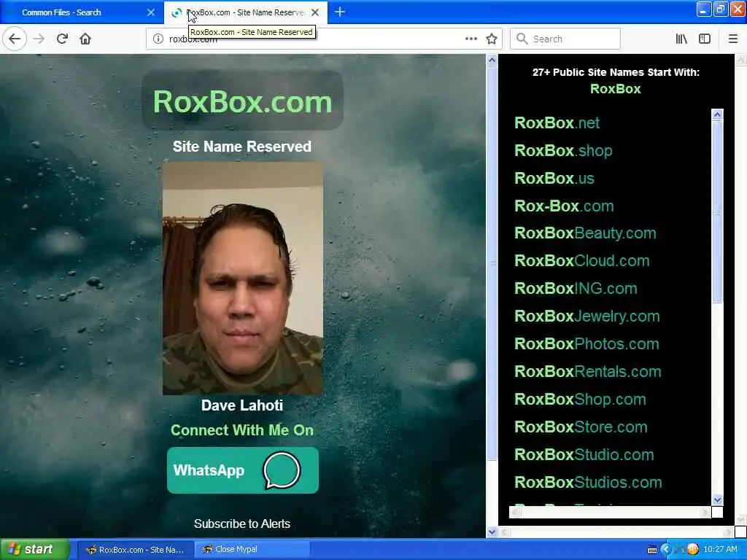This screenshot has width=747, height=560.
Task: Click the 10:27 AM system clock
Action: [x=720, y=549]
